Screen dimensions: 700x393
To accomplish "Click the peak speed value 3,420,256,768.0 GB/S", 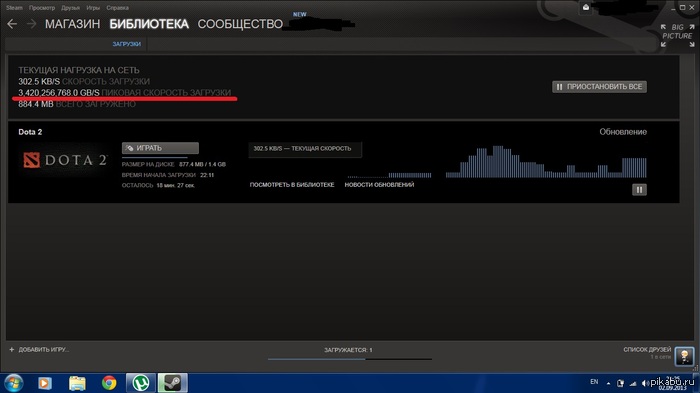I will [58, 92].
